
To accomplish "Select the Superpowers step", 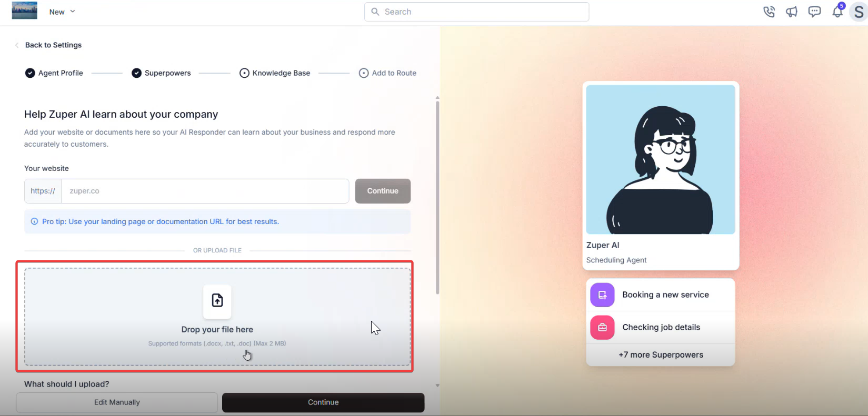I will [x=161, y=73].
